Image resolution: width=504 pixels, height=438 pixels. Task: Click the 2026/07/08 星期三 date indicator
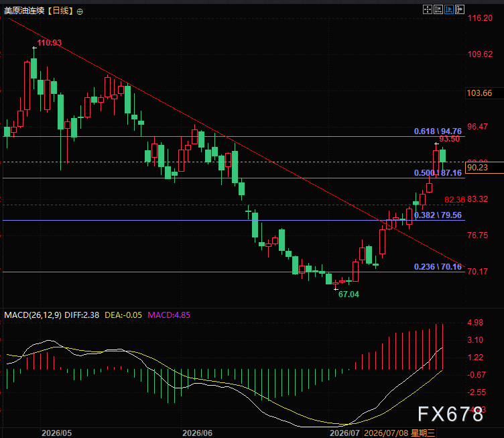399,433
